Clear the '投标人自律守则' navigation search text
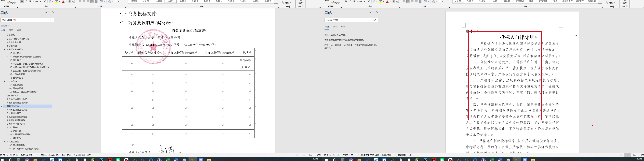The width and height of the screenshot is (644, 161). [50, 20]
